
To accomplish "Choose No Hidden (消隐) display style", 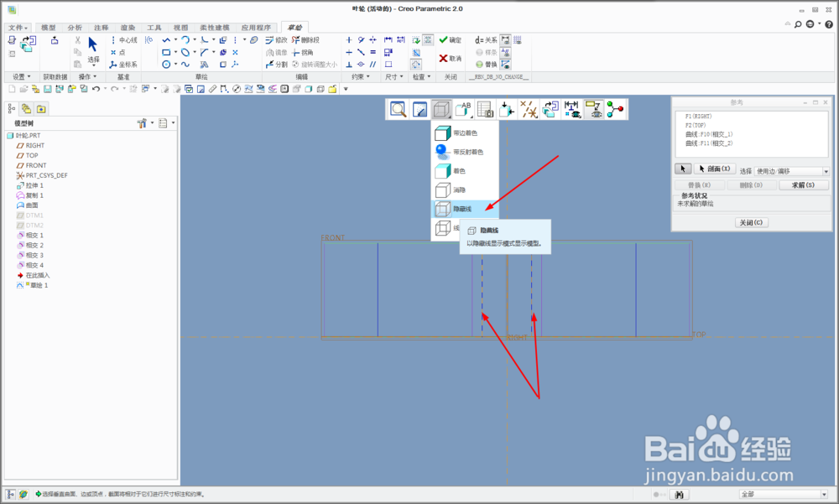I will tap(465, 190).
